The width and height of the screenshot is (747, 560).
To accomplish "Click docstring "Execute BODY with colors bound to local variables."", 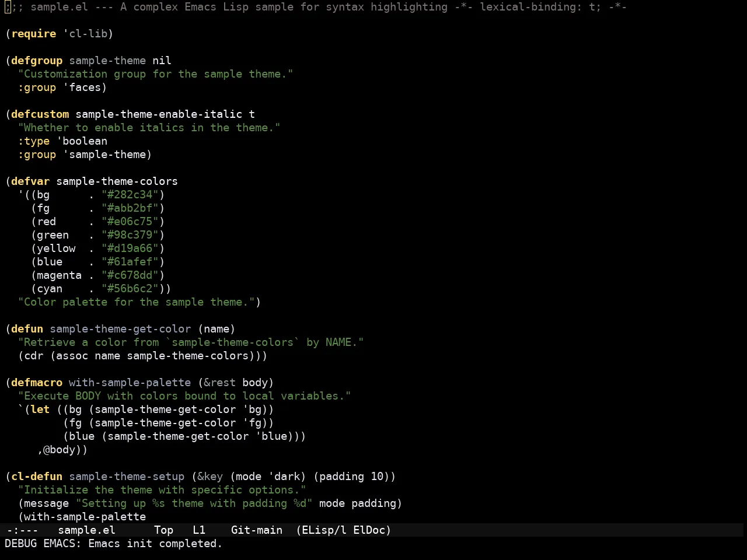I will (x=184, y=396).
